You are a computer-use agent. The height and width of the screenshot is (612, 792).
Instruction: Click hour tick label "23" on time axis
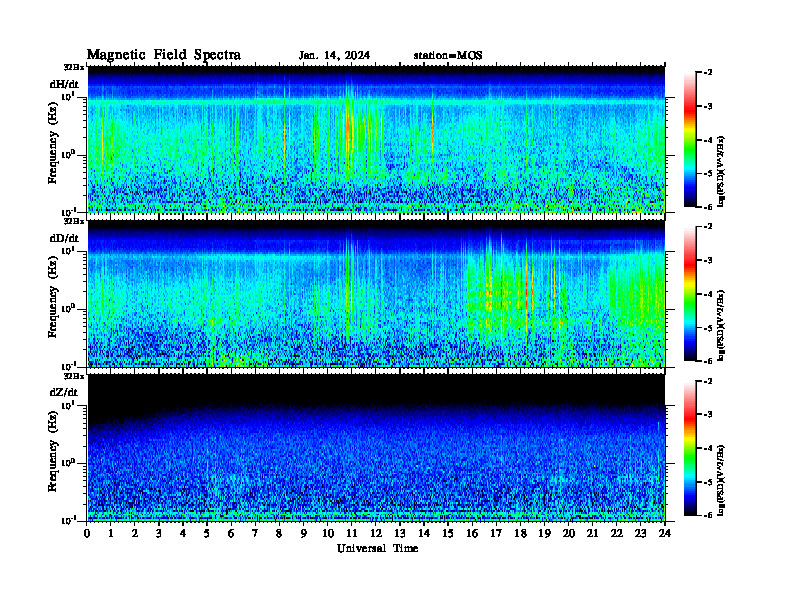(x=640, y=534)
